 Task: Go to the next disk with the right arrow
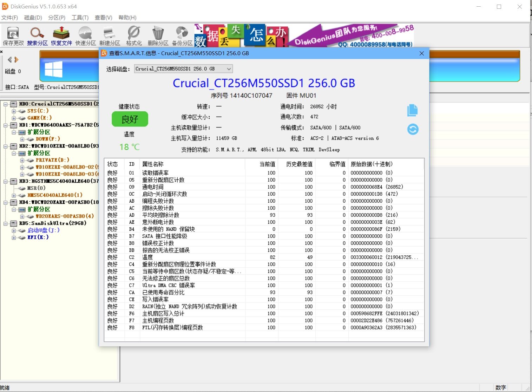(x=16, y=60)
